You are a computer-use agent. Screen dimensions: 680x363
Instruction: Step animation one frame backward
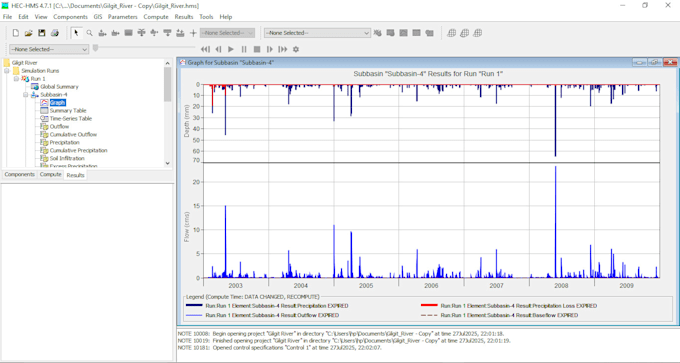[218, 49]
